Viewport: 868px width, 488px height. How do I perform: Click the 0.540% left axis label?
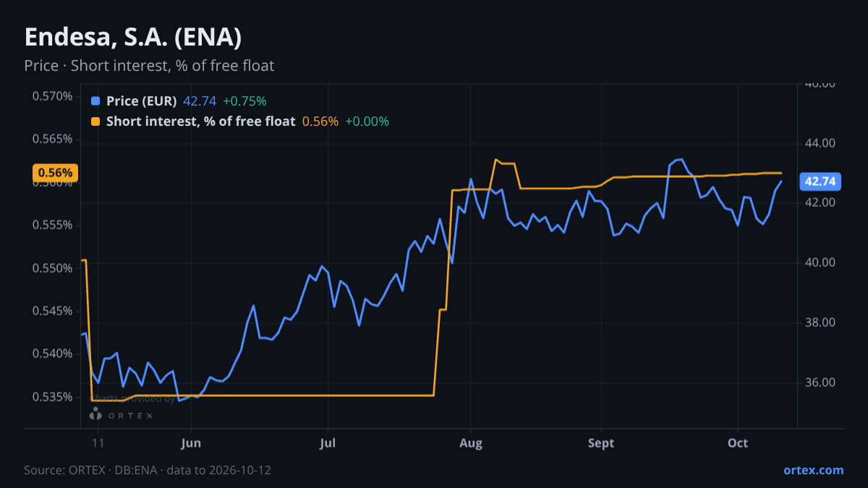coord(53,354)
